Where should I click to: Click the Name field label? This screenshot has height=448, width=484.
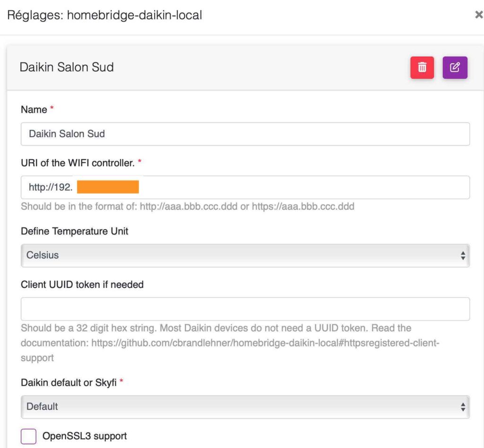(x=34, y=110)
